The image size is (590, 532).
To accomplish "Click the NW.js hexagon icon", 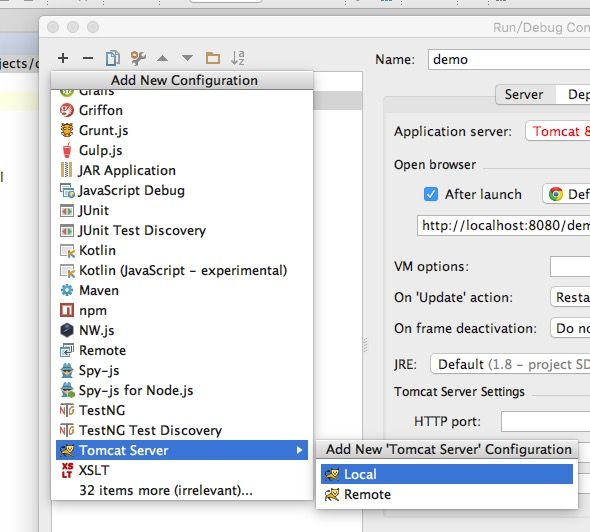I will [67, 330].
